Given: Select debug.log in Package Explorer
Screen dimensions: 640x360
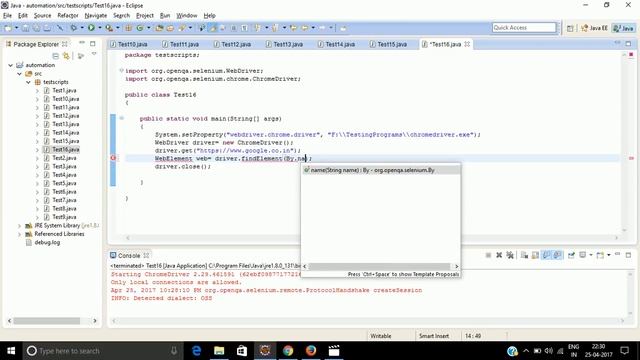Looking at the screenshot, I should click(x=47, y=242).
